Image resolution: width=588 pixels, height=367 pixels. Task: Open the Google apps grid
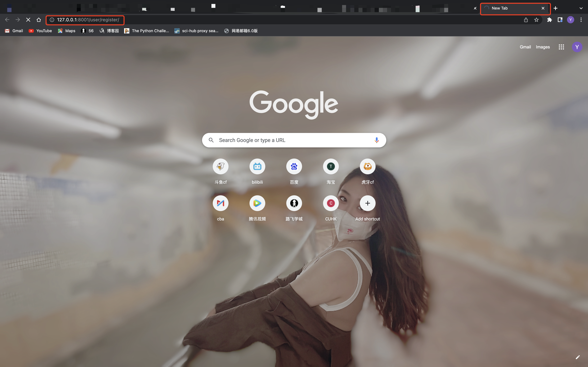coord(561,47)
